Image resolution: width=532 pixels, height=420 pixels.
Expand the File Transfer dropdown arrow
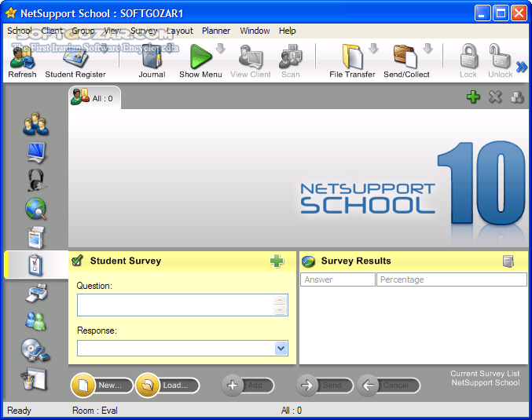coord(373,48)
